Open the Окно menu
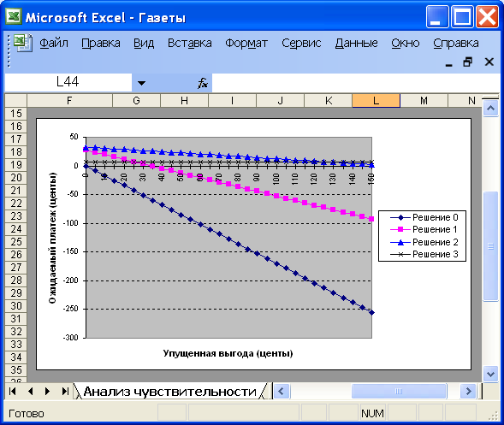 [x=406, y=43]
